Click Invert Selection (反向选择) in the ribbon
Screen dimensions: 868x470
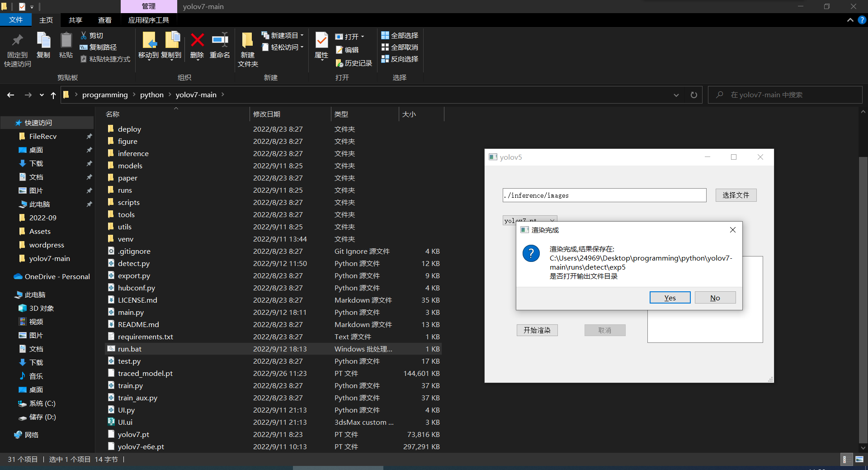tap(400, 59)
